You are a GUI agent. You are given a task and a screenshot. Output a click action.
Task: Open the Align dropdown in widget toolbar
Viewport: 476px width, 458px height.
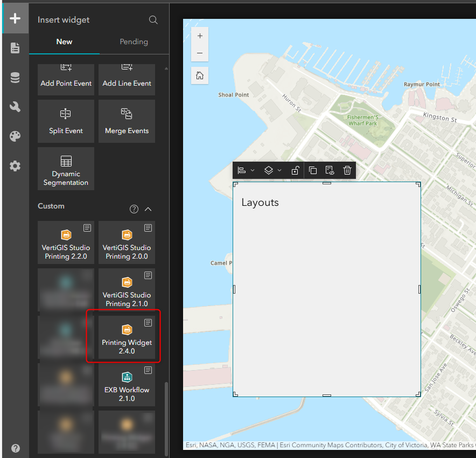tap(246, 170)
